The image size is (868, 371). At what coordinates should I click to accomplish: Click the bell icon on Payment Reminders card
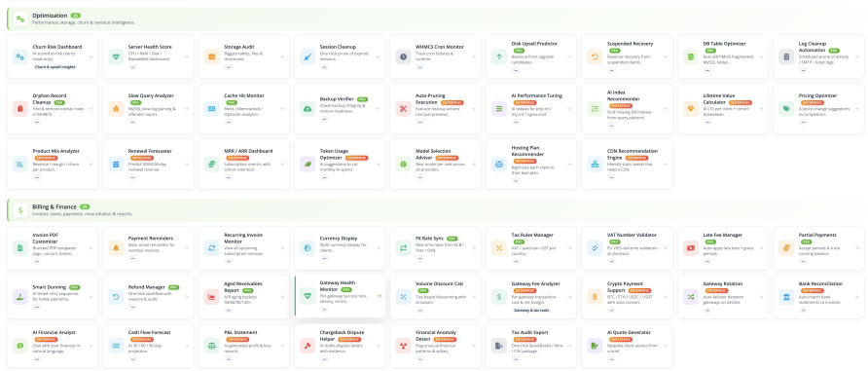pos(116,248)
